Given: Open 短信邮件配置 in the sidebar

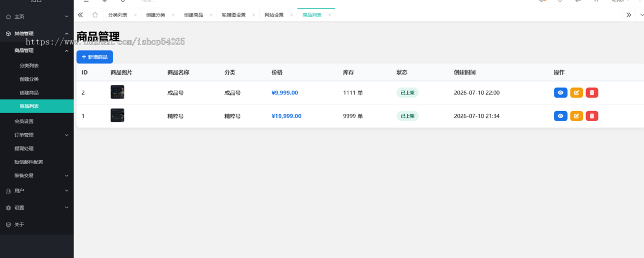Looking at the screenshot, I should point(28,162).
